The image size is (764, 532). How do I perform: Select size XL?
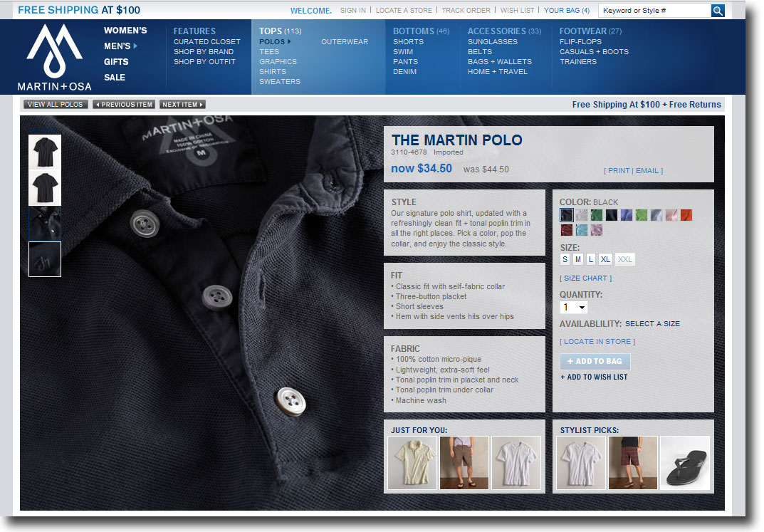pos(605,259)
